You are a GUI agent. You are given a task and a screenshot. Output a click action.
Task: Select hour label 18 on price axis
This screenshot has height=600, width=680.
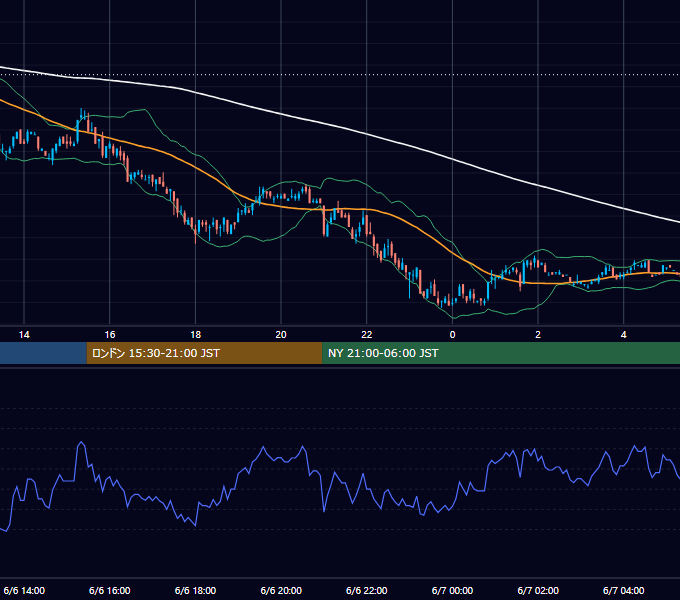[196, 335]
